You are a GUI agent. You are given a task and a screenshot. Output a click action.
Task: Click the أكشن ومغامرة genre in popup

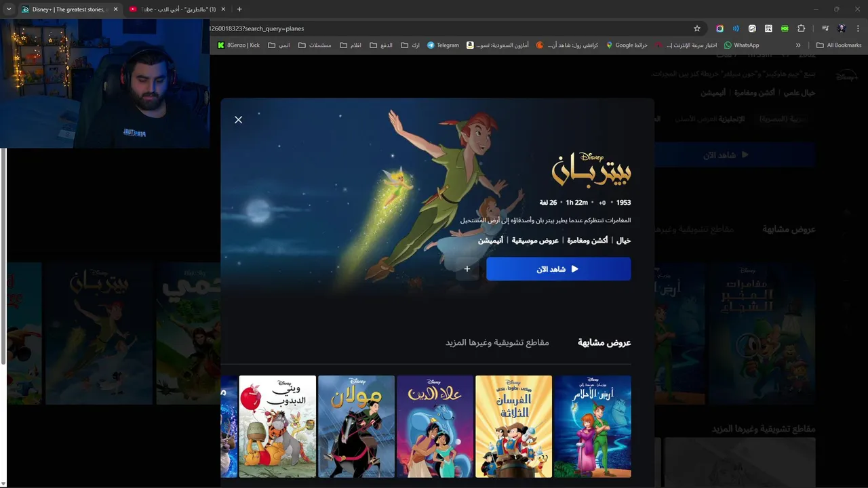pyautogui.click(x=587, y=241)
